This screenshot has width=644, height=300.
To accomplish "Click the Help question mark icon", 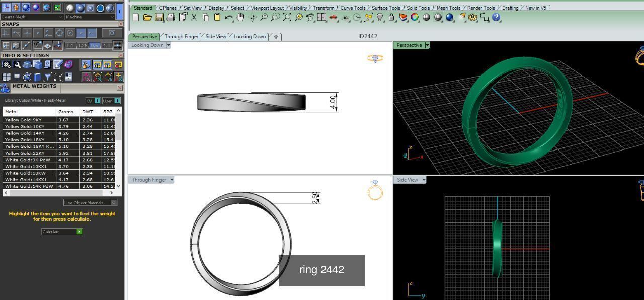I will click(x=496, y=17).
